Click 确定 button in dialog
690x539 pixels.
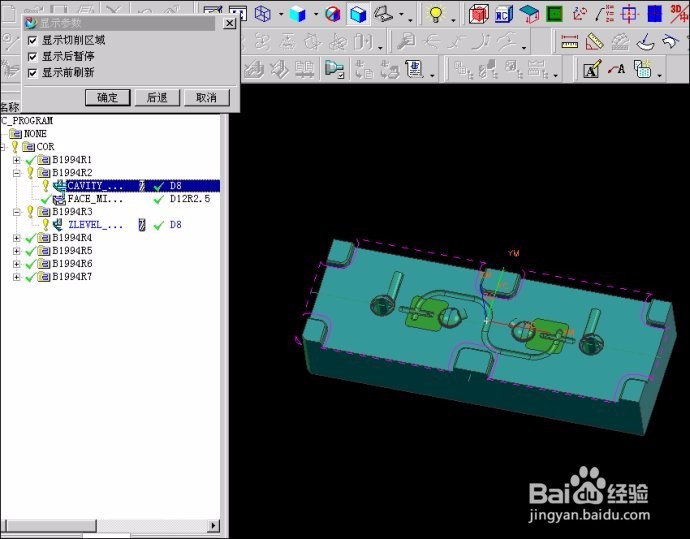tap(107, 97)
